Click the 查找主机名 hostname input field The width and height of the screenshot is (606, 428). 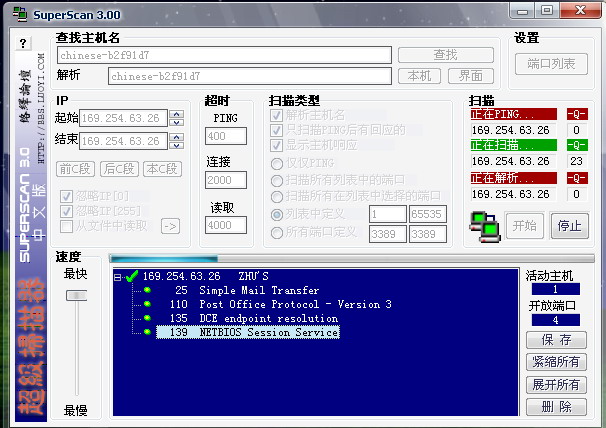pyautogui.click(x=224, y=55)
